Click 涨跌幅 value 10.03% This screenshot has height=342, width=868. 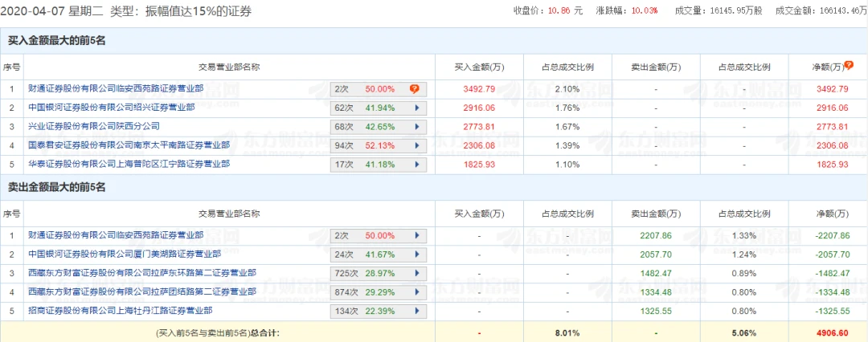(x=645, y=10)
